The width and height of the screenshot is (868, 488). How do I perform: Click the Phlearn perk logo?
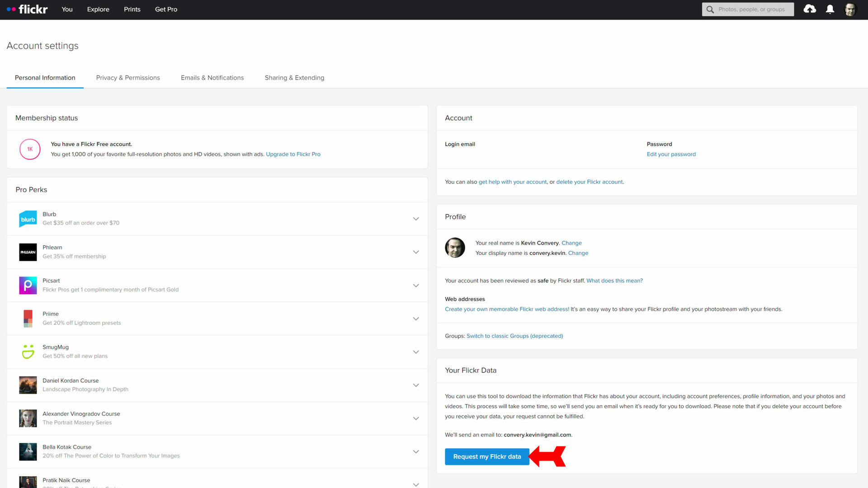28,252
